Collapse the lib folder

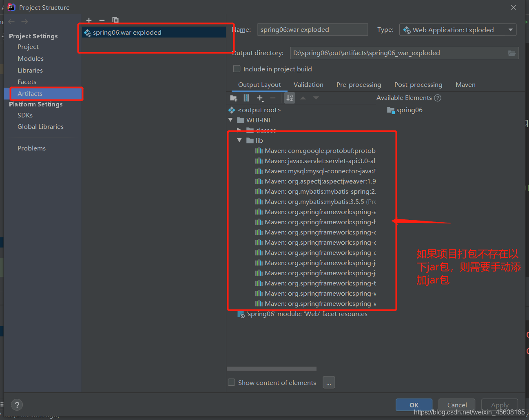[x=239, y=140]
